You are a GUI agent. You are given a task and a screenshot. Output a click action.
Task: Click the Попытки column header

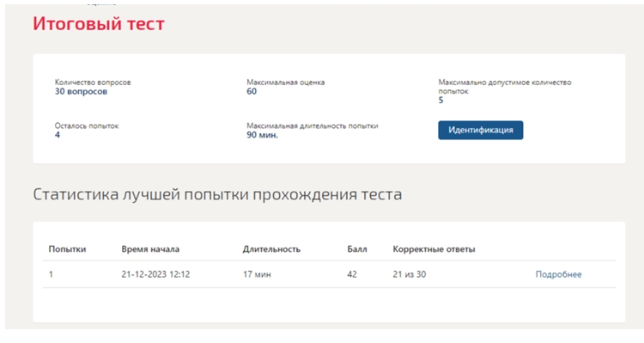pos(67,248)
